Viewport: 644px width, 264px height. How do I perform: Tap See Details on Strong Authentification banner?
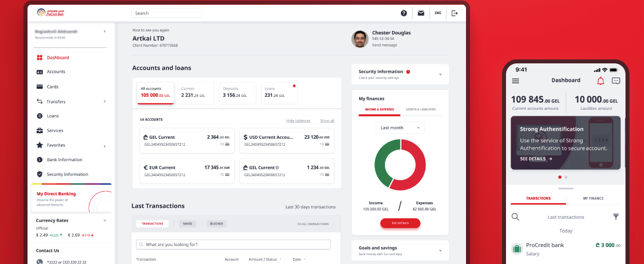pos(536,159)
